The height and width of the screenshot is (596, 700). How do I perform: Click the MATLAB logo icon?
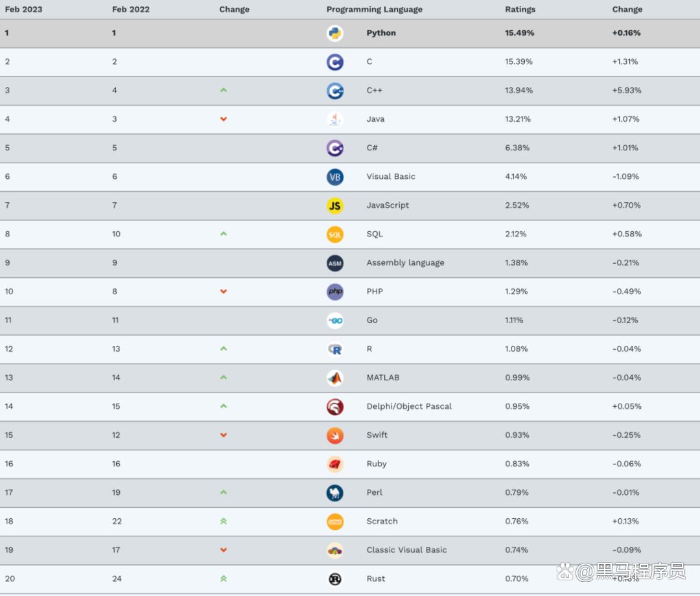point(334,378)
